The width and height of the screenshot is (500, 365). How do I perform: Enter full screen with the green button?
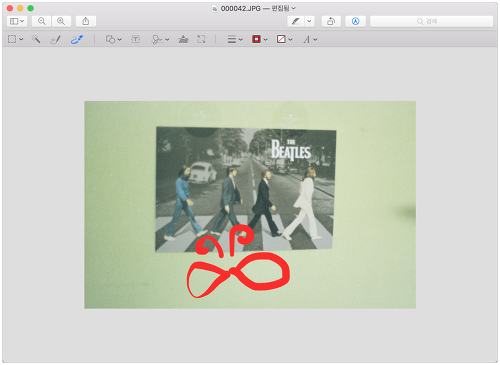pyautogui.click(x=30, y=8)
